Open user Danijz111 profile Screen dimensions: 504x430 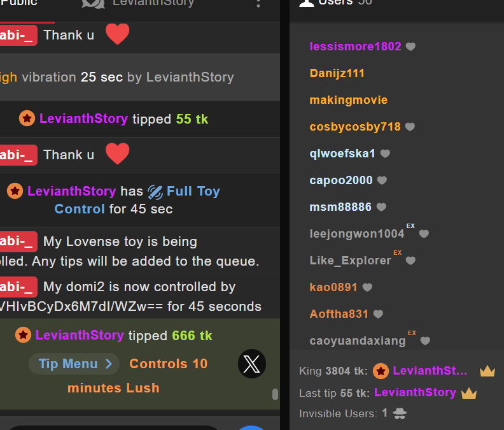pyautogui.click(x=337, y=73)
